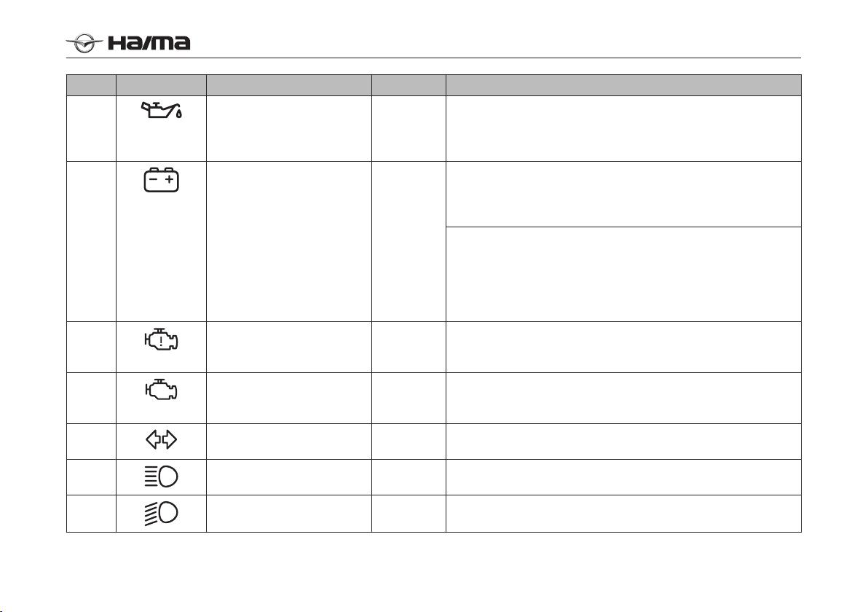The image size is (868, 612).
Task: Select the plain check-engine icon
Action: coord(161,389)
